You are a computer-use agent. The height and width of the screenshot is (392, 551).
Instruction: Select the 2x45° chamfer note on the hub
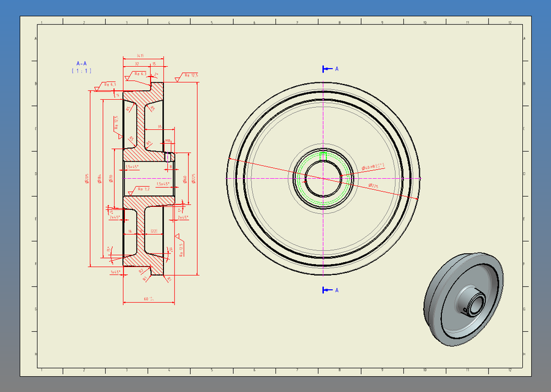114,217
